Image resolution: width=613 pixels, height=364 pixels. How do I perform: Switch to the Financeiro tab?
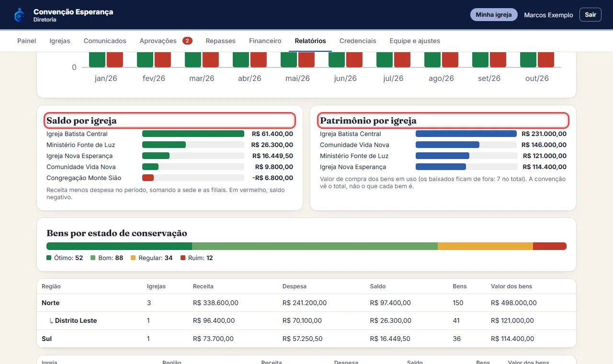(x=265, y=41)
